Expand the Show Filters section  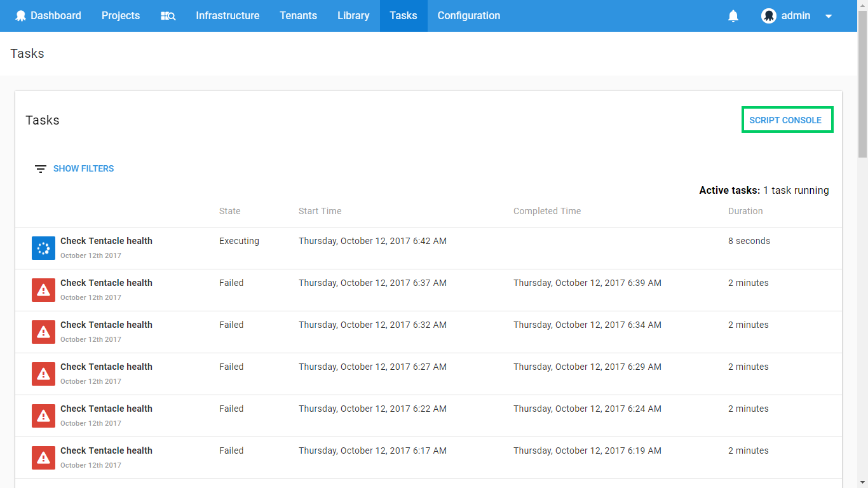pos(83,168)
